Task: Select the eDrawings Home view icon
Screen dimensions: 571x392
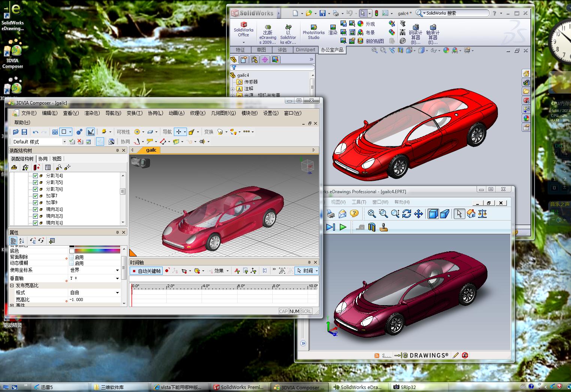Action: pos(471,214)
